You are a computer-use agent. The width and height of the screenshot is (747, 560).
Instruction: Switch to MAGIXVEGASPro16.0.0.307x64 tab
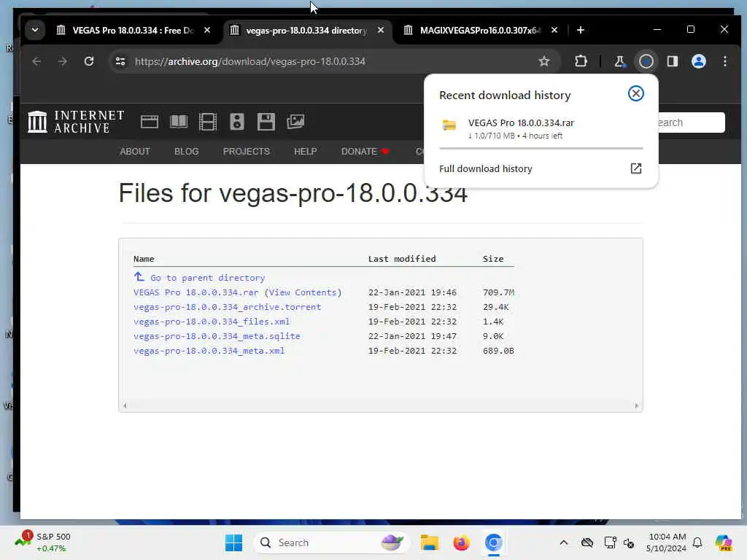click(479, 31)
